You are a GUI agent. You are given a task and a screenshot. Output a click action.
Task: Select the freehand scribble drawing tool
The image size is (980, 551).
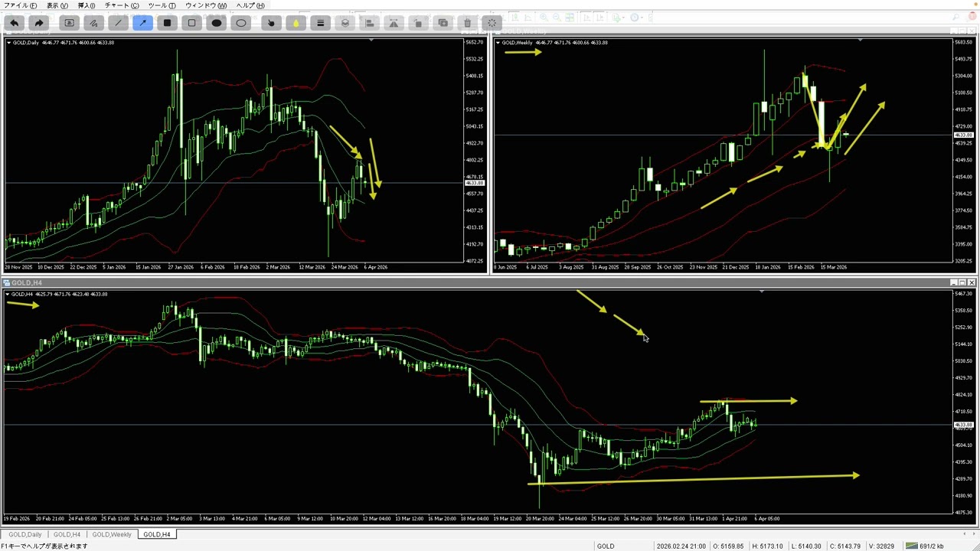(93, 23)
